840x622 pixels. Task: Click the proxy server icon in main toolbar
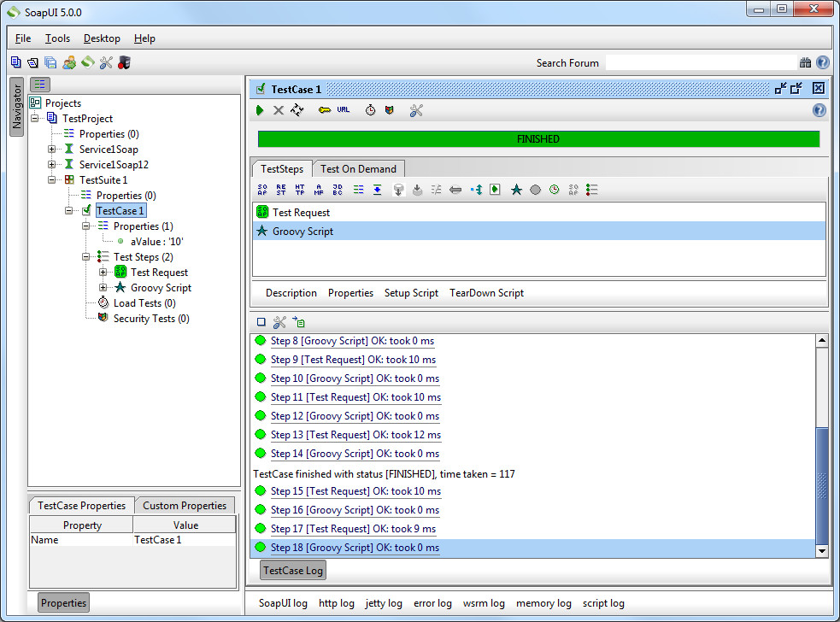(124, 62)
